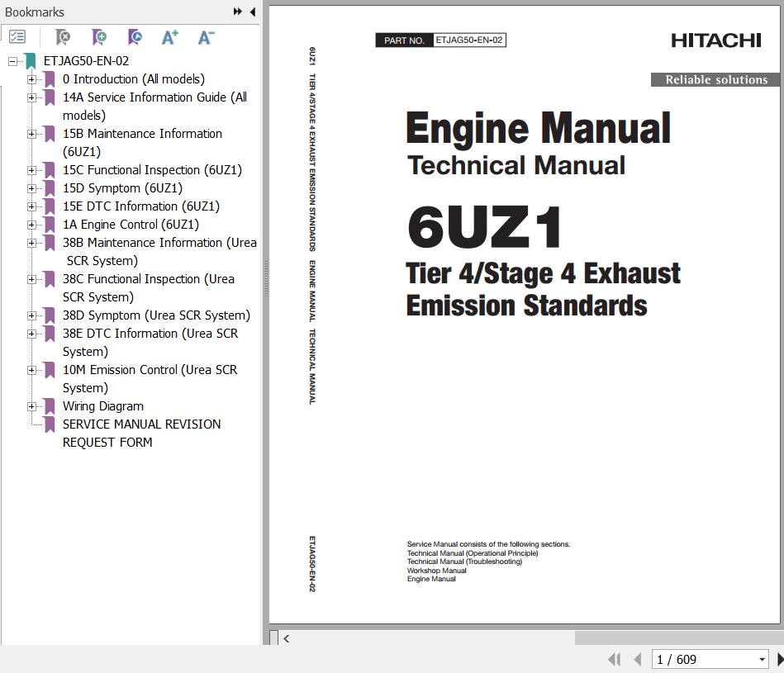Click bookmark icon beside SERVICE MANUAL REVISION
The image size is (784, 673).
(50, 424)
